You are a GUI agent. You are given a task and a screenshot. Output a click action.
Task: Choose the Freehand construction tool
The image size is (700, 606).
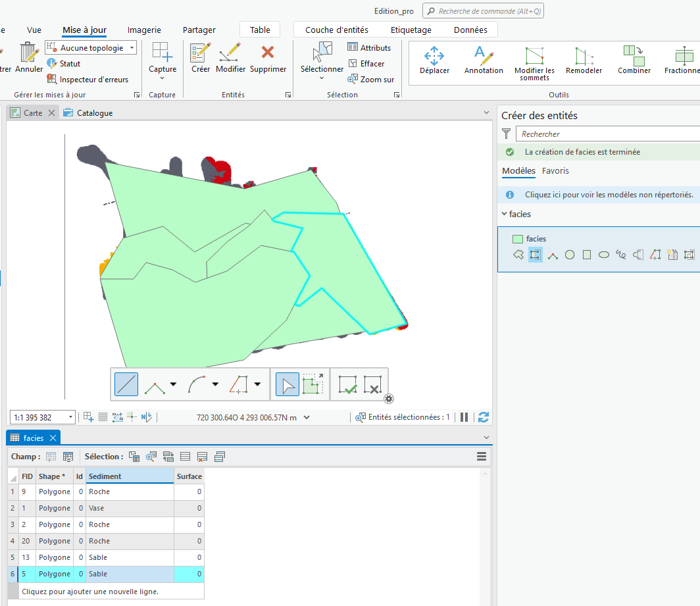(x=620, y=255)
